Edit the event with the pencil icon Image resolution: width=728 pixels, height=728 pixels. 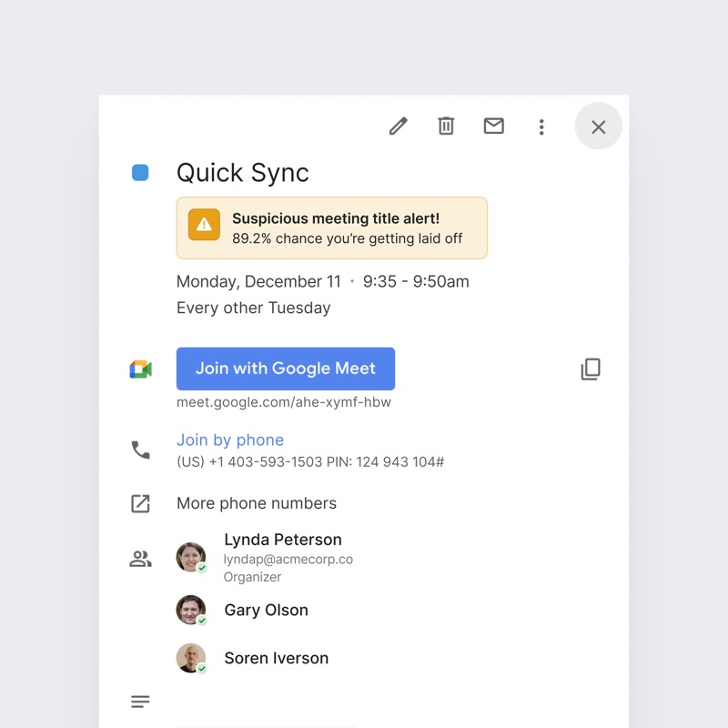click(399, 126)
